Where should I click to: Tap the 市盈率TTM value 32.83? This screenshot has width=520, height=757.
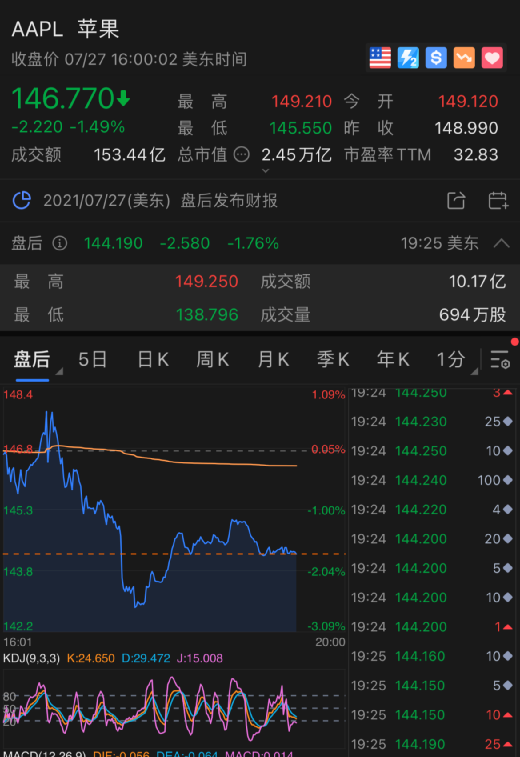476,154
